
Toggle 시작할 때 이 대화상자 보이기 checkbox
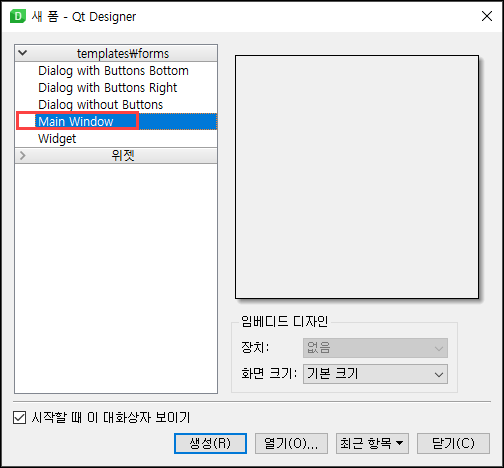coord(19,417)
